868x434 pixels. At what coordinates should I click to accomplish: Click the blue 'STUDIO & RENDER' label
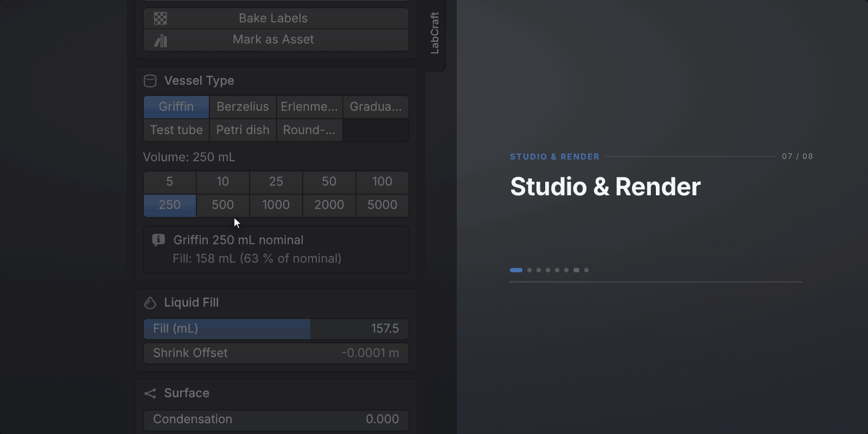(x=554, y=157)
